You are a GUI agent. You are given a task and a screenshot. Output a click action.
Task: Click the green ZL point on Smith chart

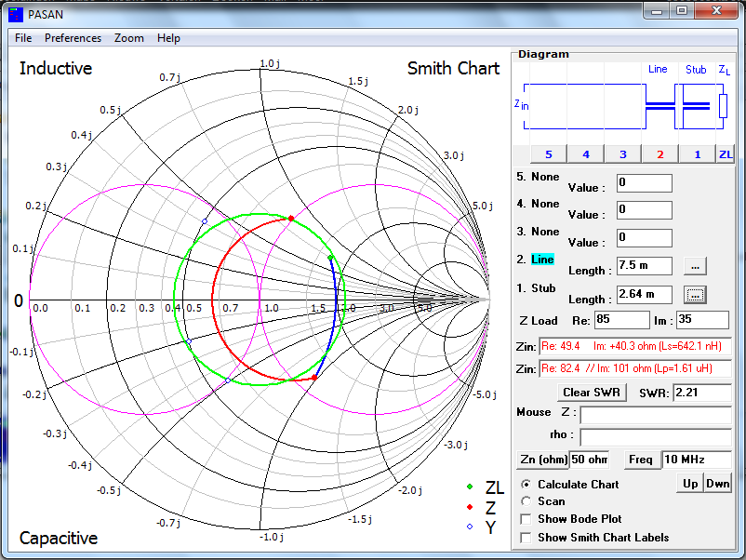pyautogui.click(x=330, y=258)
